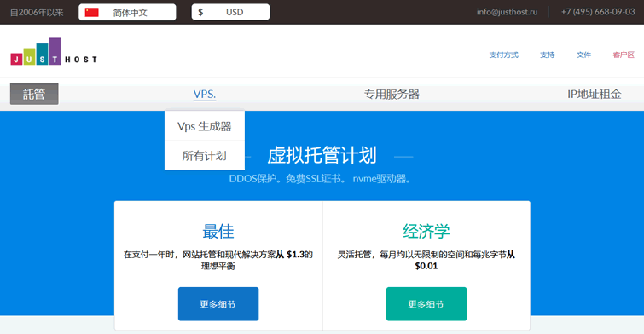Viewport: 644px width, 334px height.
Task: Open the 专用服务器 dedicated servers menu
Action: point(392,95)
